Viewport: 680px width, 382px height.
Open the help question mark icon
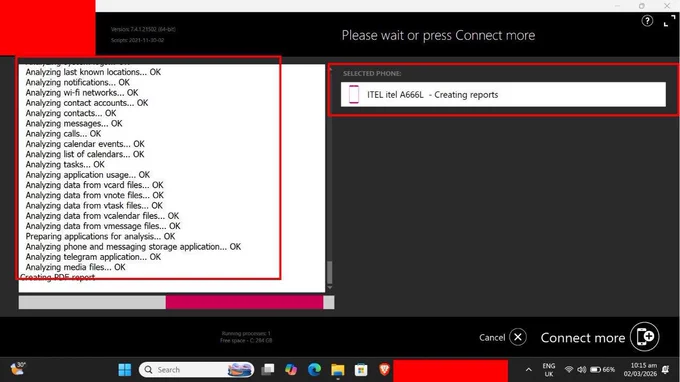647,21
